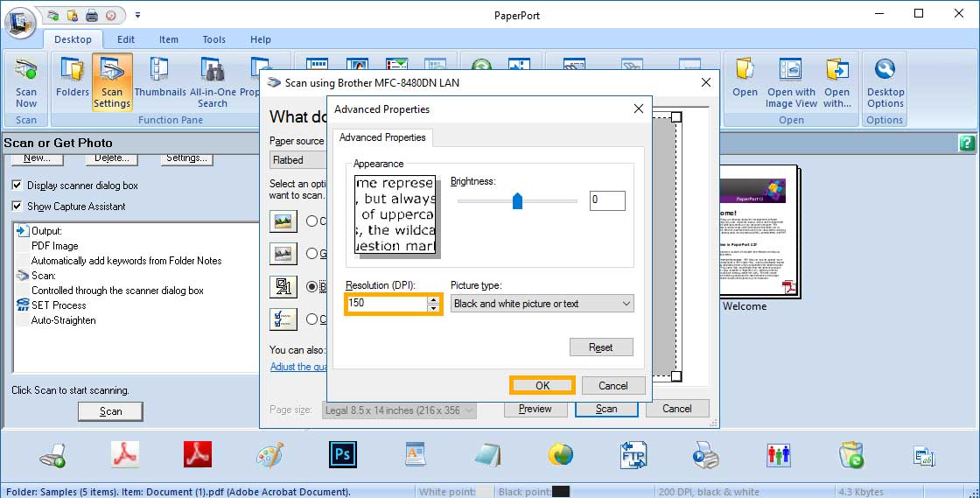This screenshot has height=498, width=980.
Task: Click Scan in the Brother scan dialog
Action: point(606,409)
